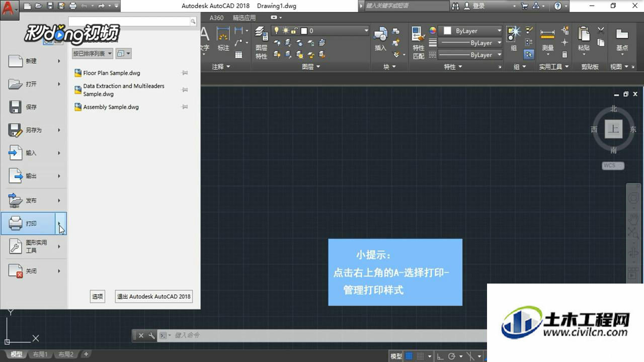
Task: Select 另存为 (Save As) in application menu
Action: click(34, 130)
